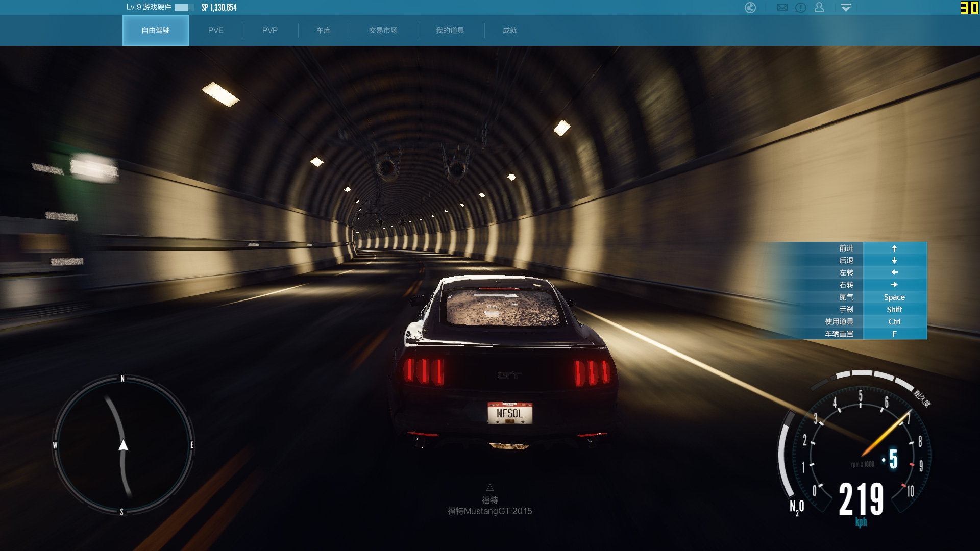Open the 交易市场 marketplace tab
980x551 pixels.
tap(383, 30)
